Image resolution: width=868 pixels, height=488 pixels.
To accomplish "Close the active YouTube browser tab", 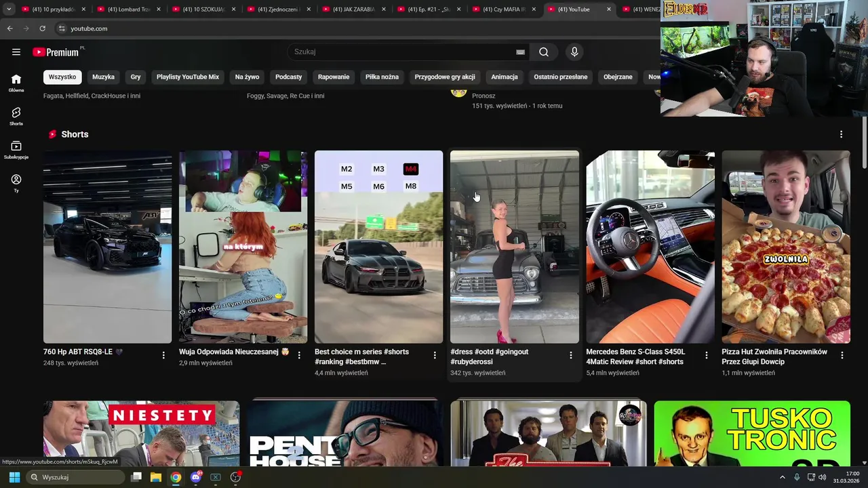I will pos(608,9).
